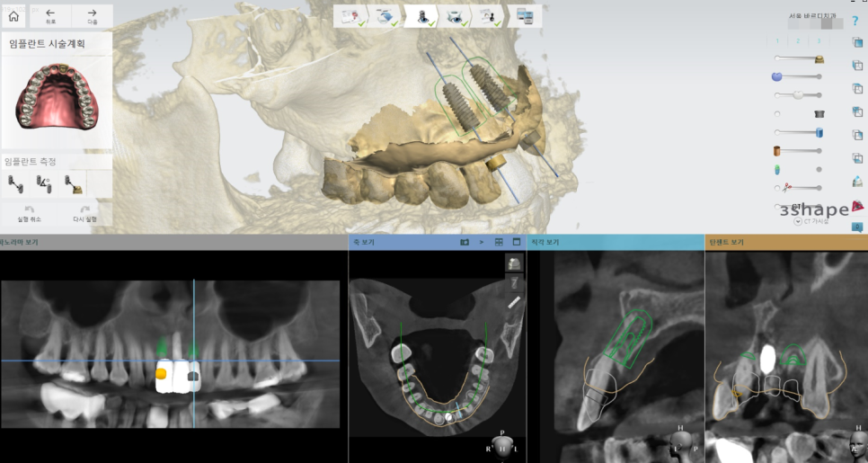Click the arrow expander in axial view header

481,242
